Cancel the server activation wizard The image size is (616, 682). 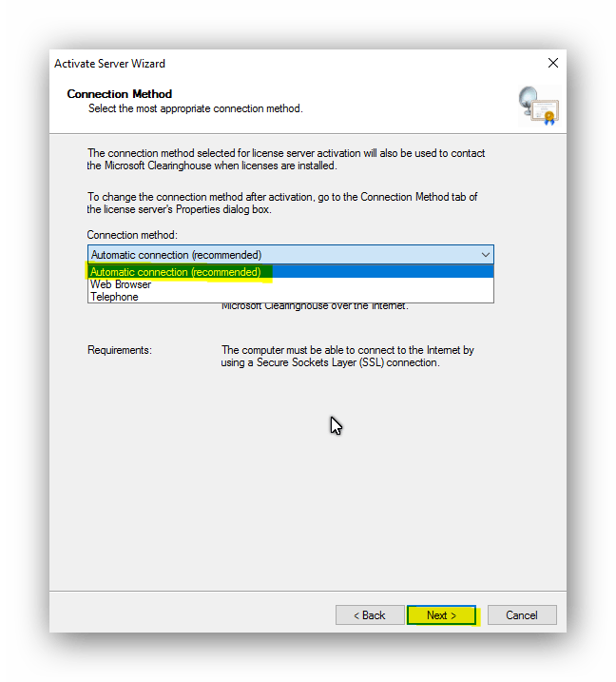(522, 615)
